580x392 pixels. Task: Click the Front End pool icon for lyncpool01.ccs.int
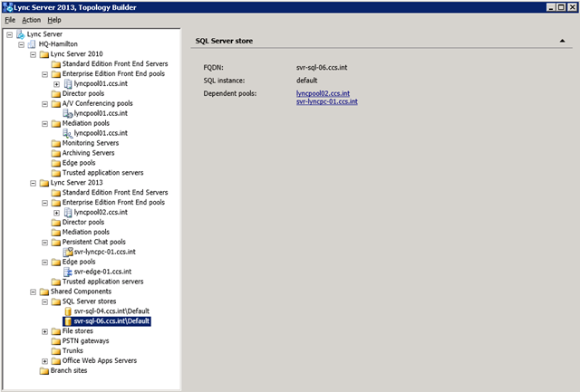pos(68,84)
